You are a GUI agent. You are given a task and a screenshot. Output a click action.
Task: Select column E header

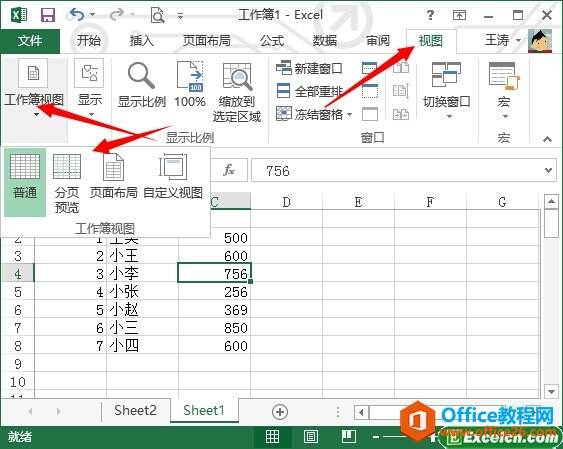coord(358,202)
